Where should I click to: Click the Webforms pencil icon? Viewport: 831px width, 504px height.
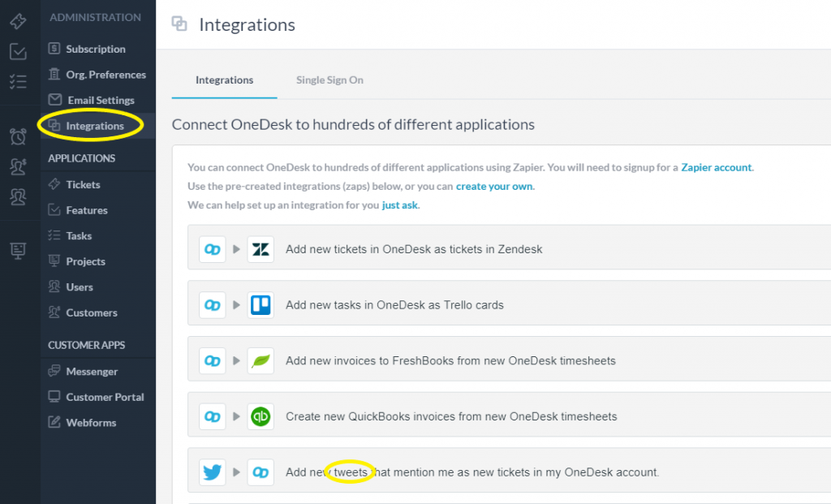tap(54, 422)
